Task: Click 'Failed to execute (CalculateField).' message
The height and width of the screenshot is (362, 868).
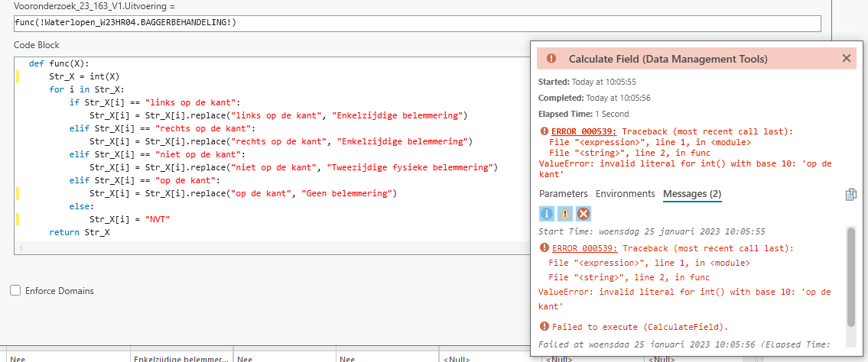Action: tap(639, 327)
